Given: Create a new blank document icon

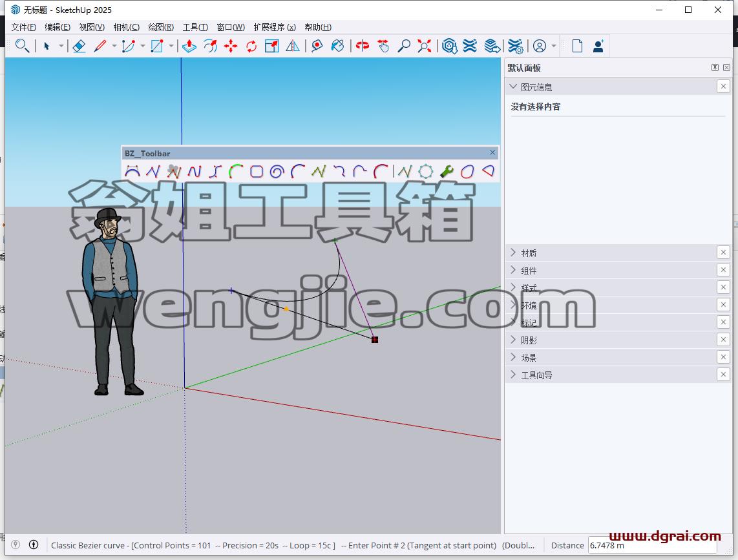Looking at the screenshot, I should click(577, 46).
